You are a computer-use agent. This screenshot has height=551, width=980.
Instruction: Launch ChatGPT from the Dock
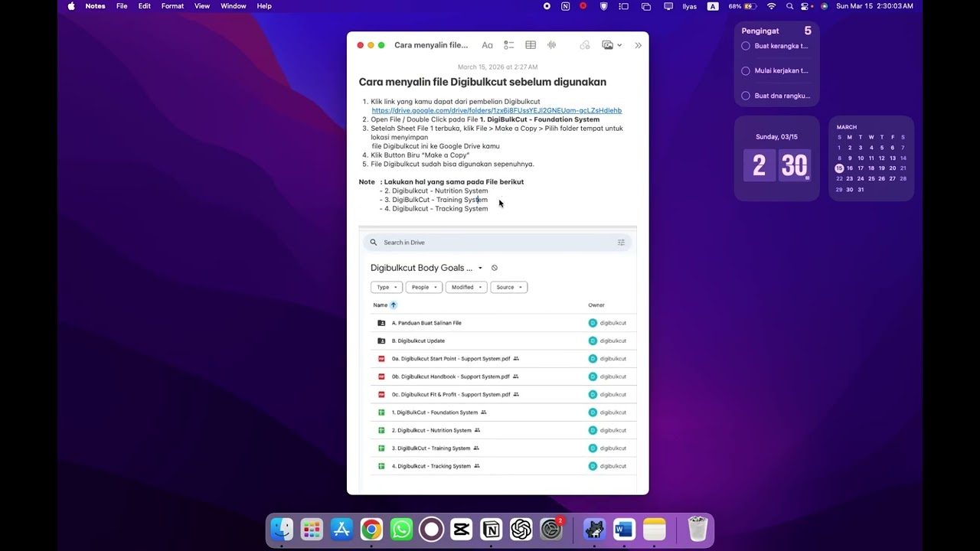[521, 529]
